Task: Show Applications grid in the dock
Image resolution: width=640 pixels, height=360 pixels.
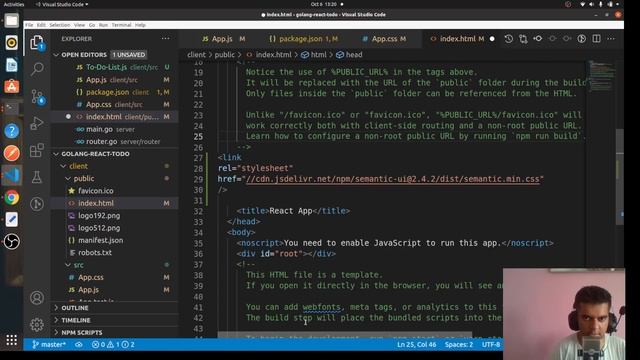Action: pos(11,340)
